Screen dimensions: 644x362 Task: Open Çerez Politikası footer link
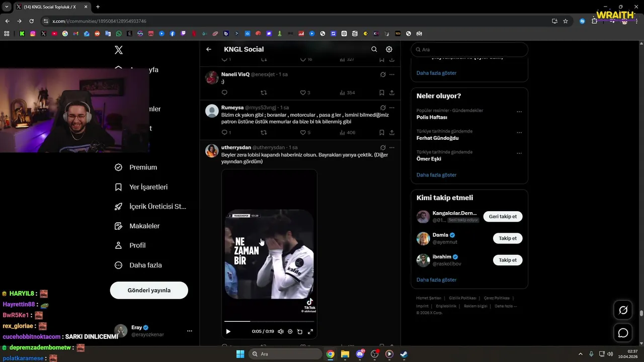[497, 298]
